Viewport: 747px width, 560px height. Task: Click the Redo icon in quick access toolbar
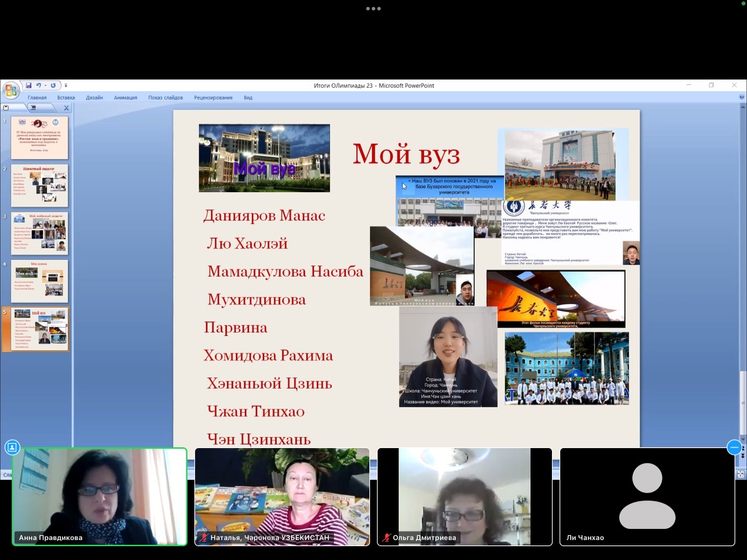53,86
